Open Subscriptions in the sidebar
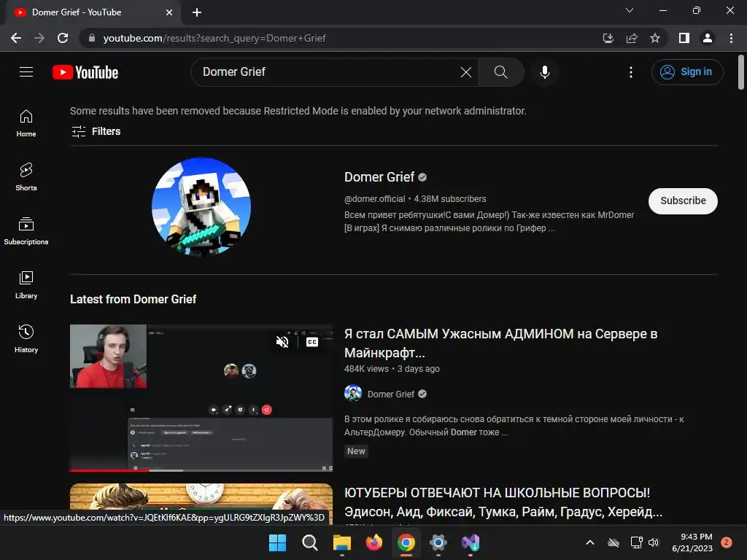Screen dimensions: 747x560 26,231
